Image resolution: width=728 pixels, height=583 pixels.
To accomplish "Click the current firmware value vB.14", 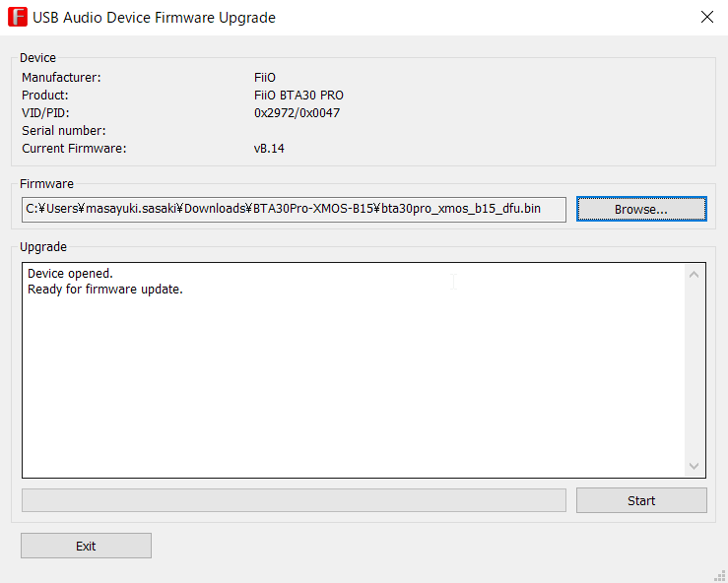I will pyautogui.click(x=269, y=149).
